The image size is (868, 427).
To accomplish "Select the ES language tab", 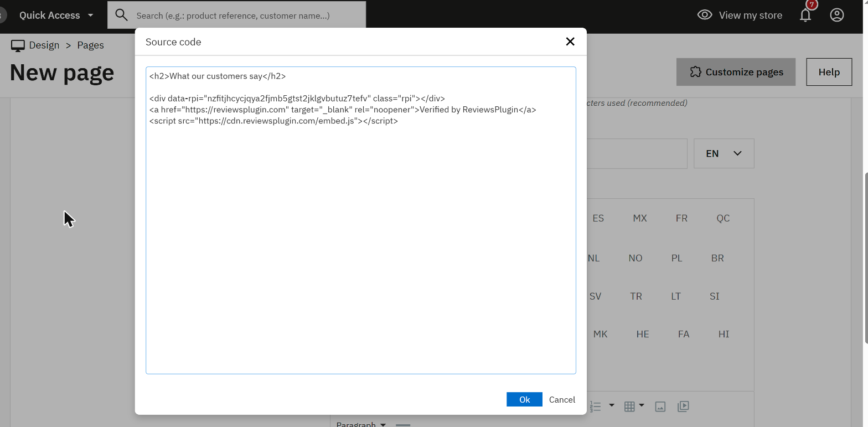I will [598, 218].
